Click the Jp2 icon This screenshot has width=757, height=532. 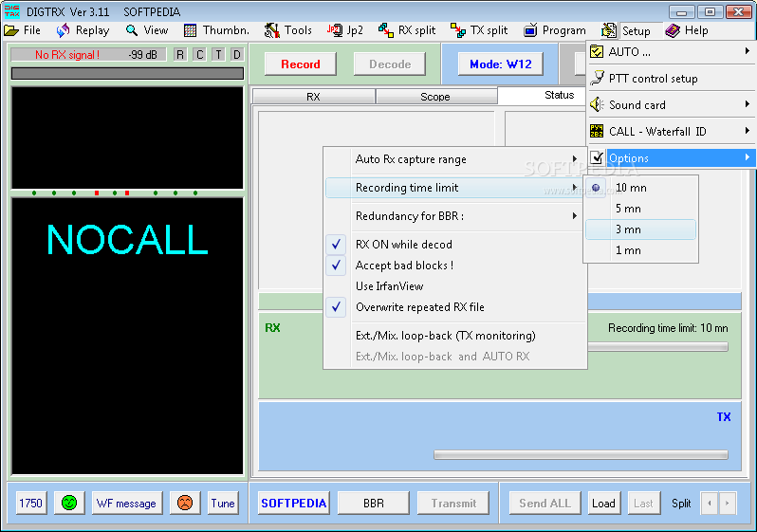(x=335, y=30)
